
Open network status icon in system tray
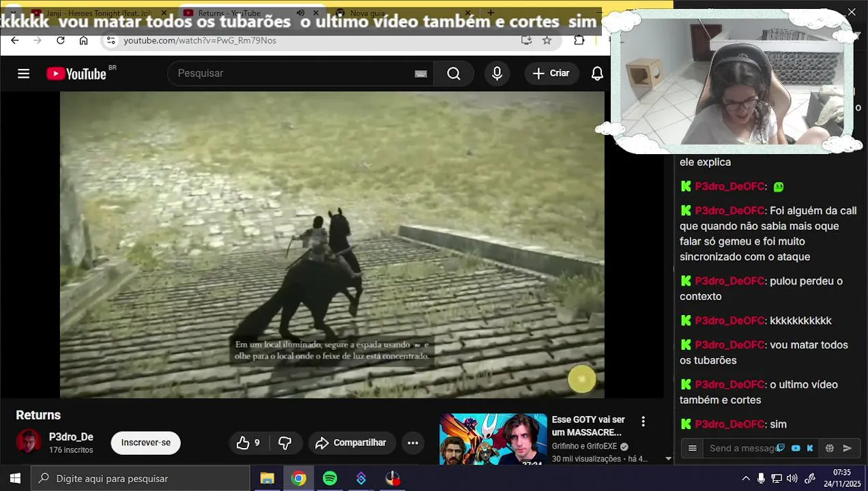point(777,479)
